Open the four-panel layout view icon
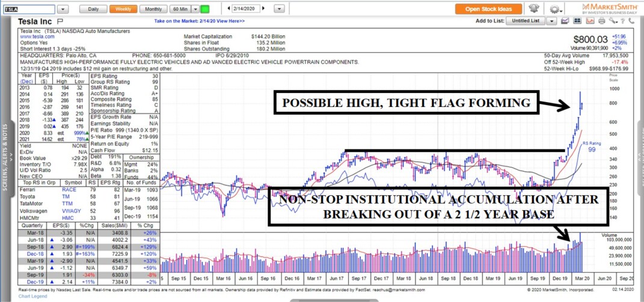This screenshot has width=644, height=302. coord(577,20)
